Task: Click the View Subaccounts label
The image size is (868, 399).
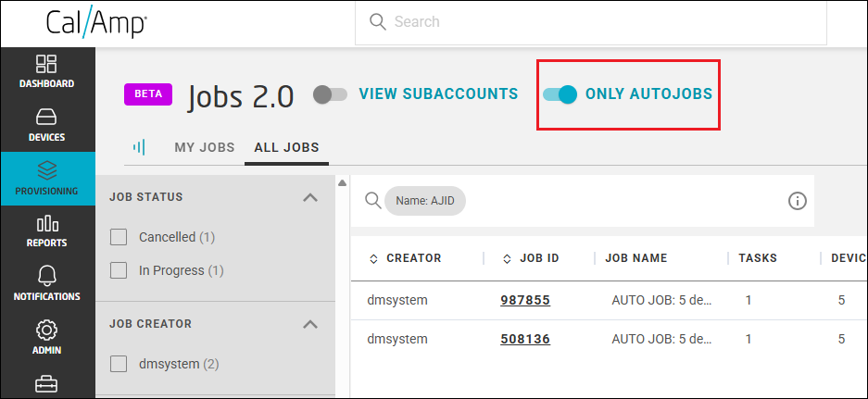Action: coord(438,94)
